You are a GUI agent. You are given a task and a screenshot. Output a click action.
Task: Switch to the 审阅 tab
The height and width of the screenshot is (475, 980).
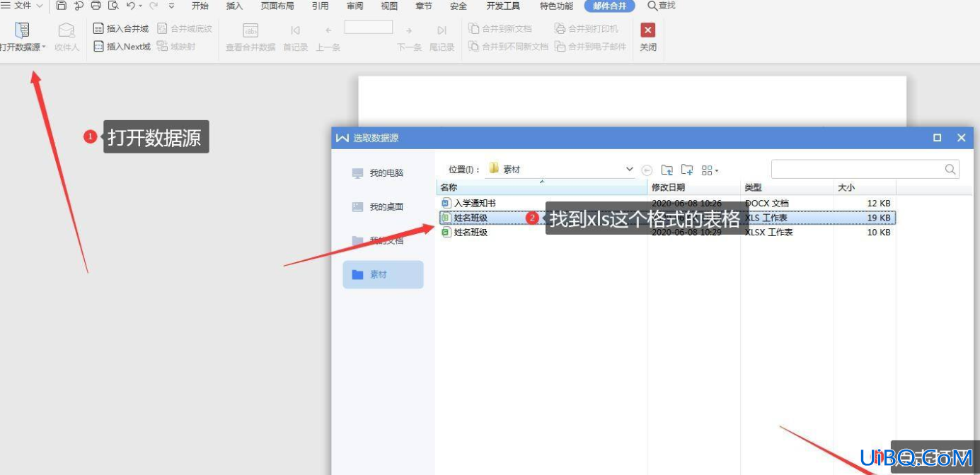pos(355,6)
